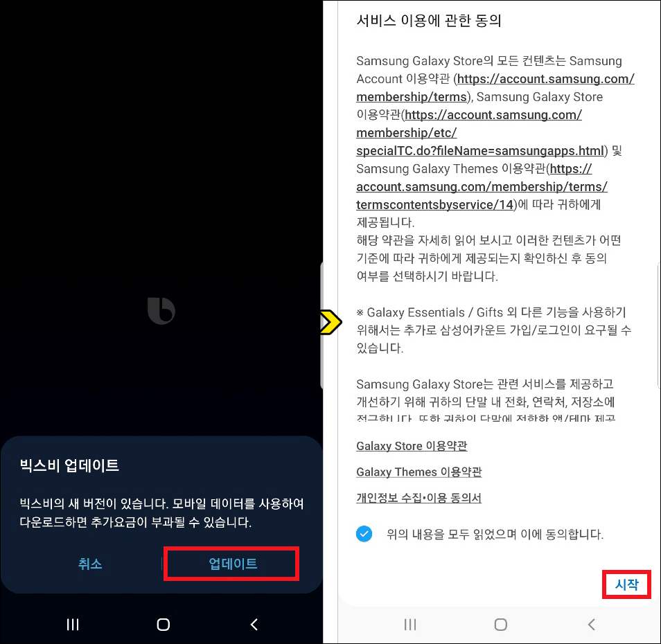Open account.samsung.com/membership/terms link
The height and width of the screenshot is (644, 661).
(495, 88)
